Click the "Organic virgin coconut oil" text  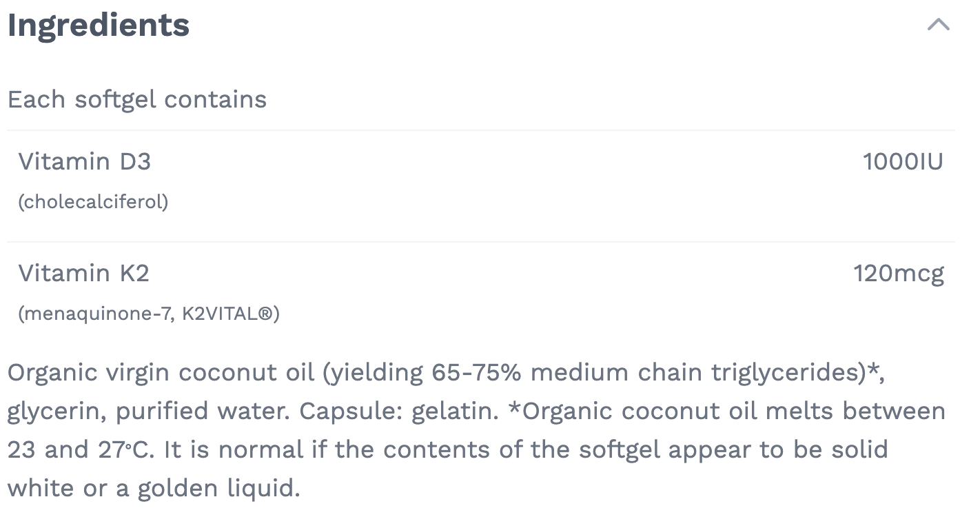(161, 372)
